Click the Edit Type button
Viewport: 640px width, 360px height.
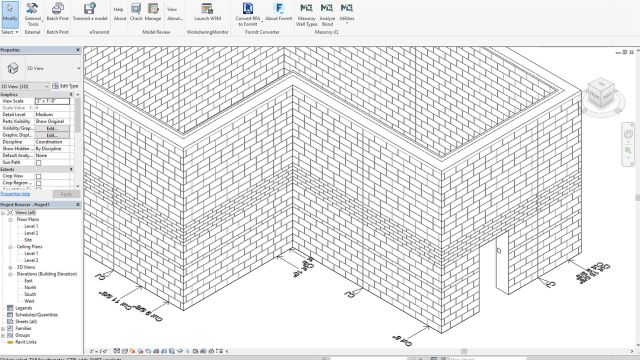point(65,86)
